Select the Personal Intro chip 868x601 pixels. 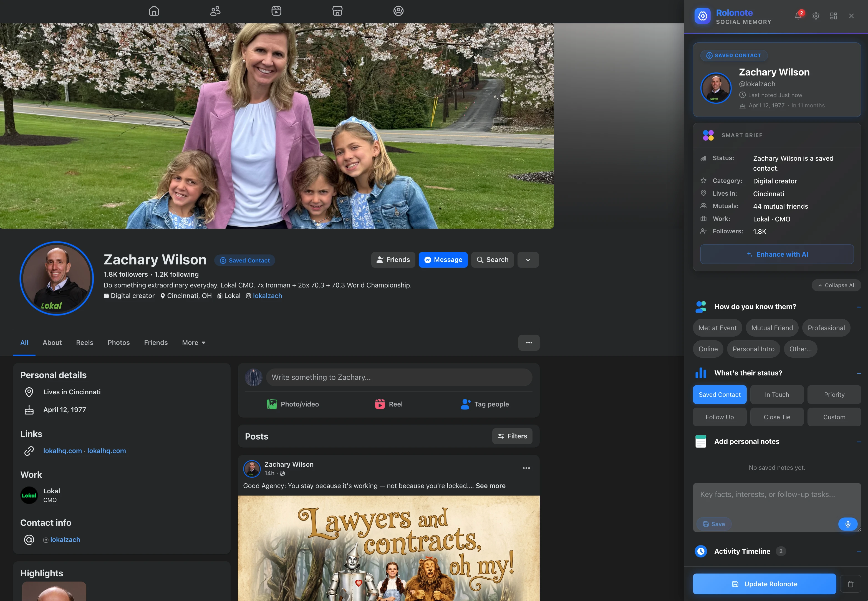pyautogui.click(x=753, y=349)
